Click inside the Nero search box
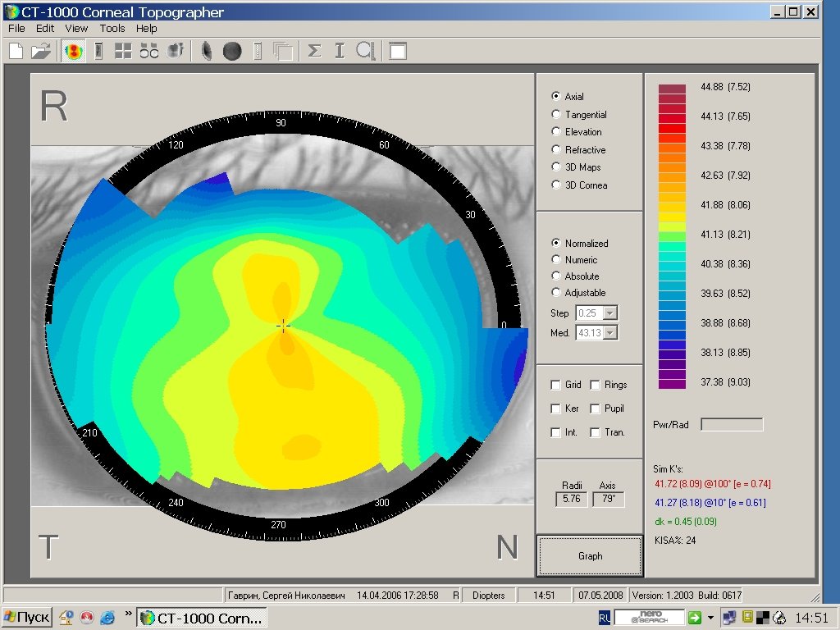 coord(650,618)
